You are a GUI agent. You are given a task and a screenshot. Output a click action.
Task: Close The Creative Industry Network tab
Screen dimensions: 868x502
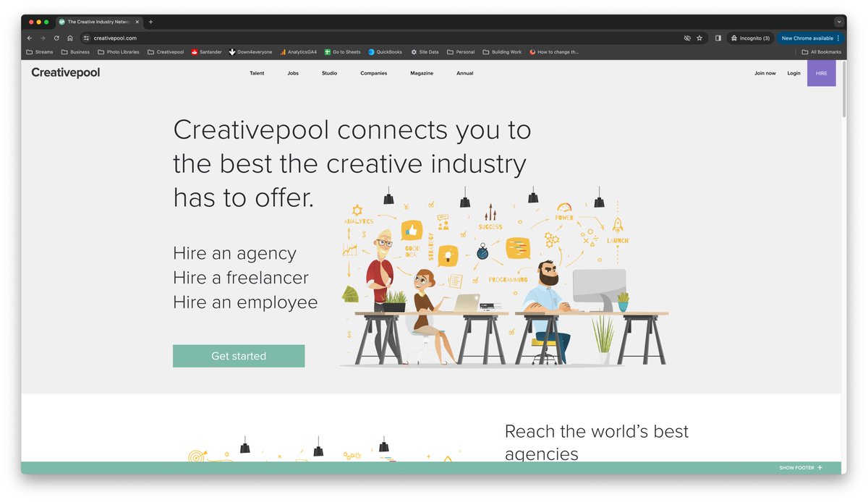coord(137,22)
